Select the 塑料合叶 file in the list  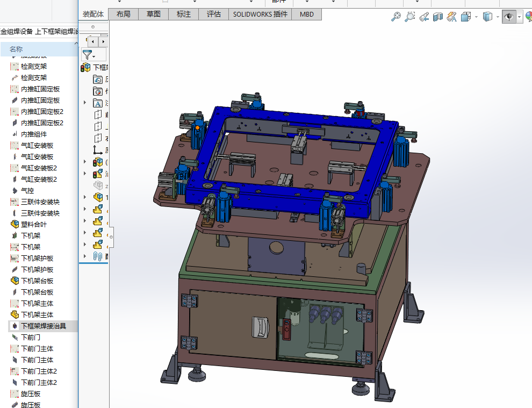[33, 224]
